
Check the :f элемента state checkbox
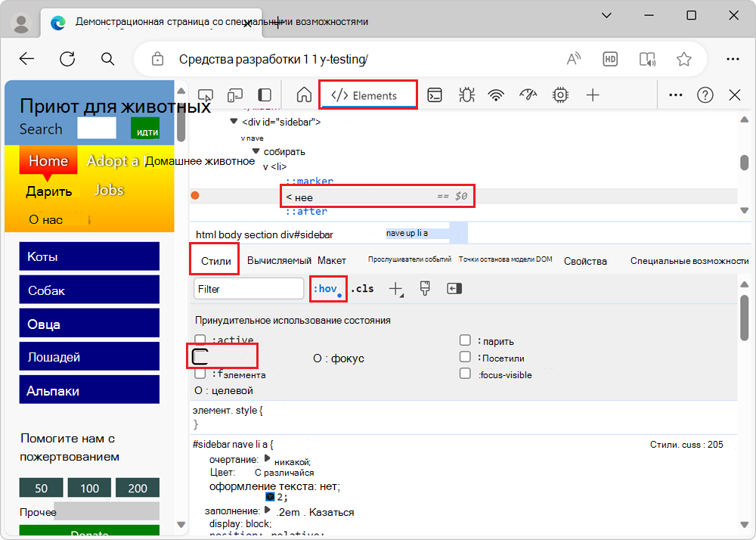pyautogui.click(x=200, y=374)
